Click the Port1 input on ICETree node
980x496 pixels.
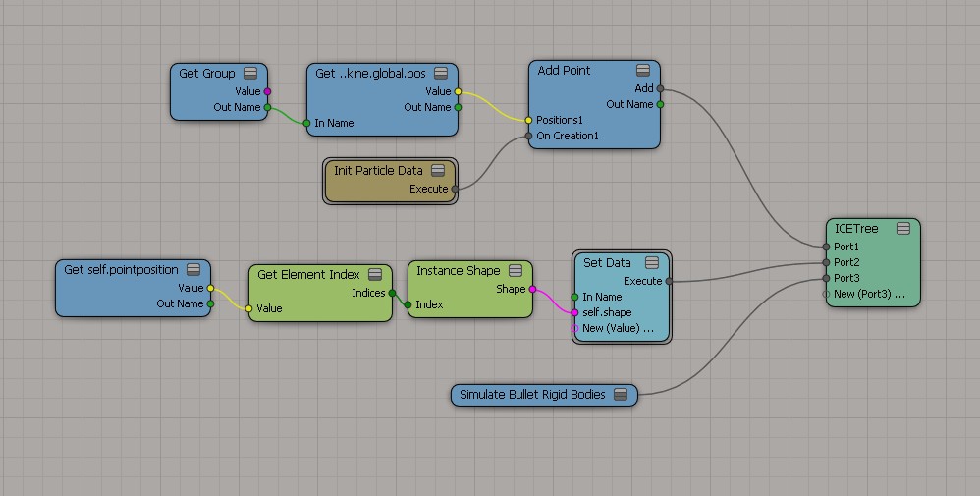pyautogui.click(x=827, y=247)
